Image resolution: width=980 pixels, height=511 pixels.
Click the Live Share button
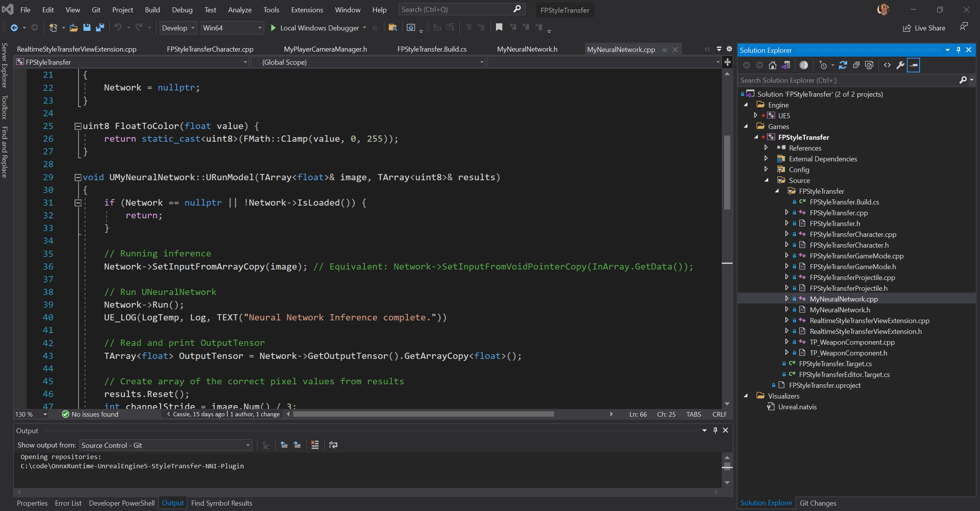924,28
